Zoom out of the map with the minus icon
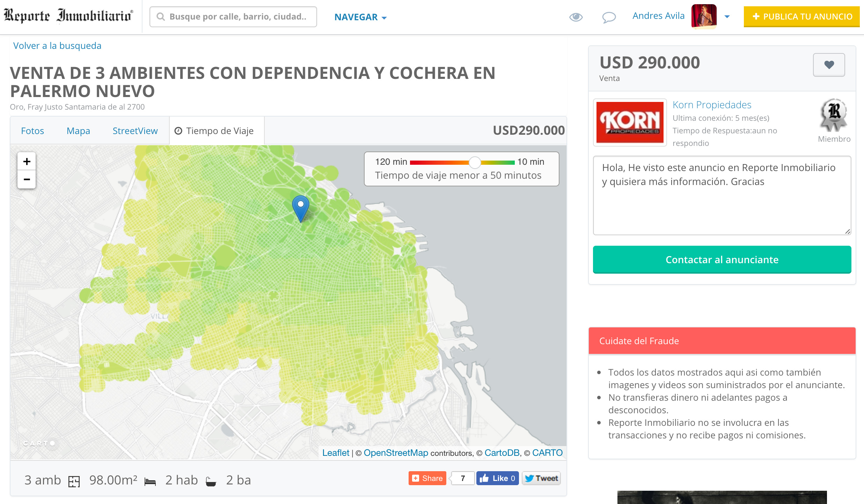 click(27, 179)
